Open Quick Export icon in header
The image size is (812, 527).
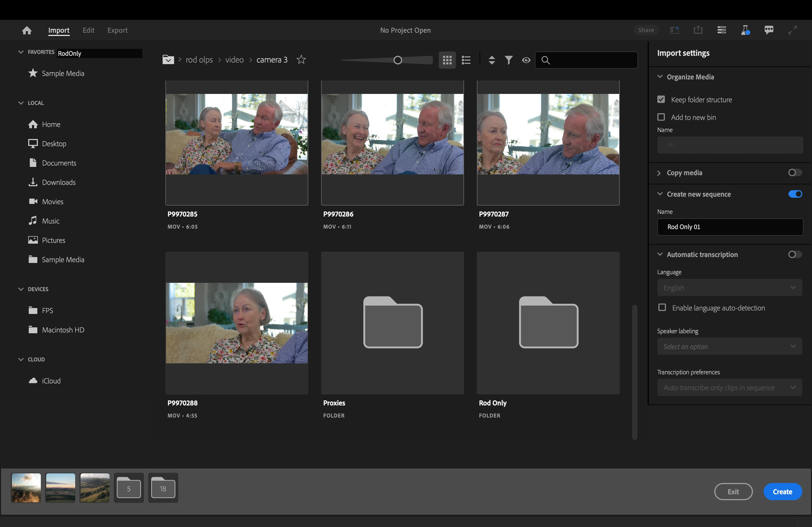point(698,30)
